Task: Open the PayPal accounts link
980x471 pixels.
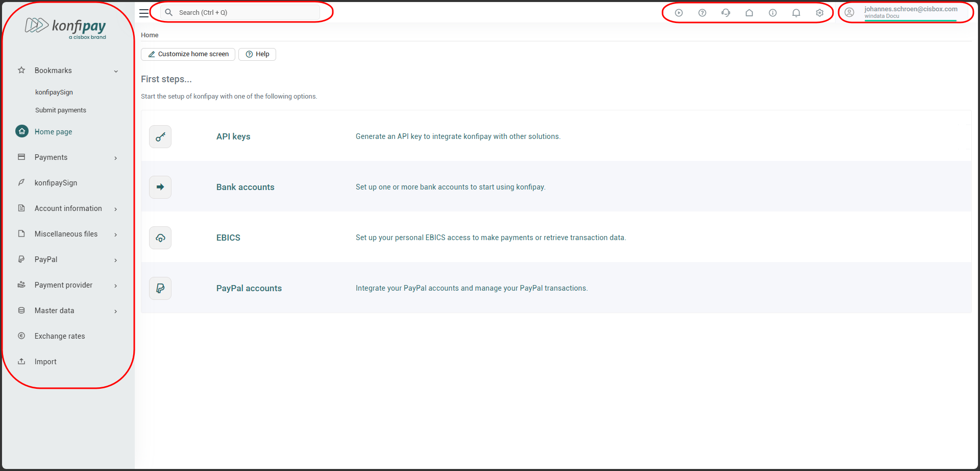Action: pyautogui.click(x=249, y=288)
